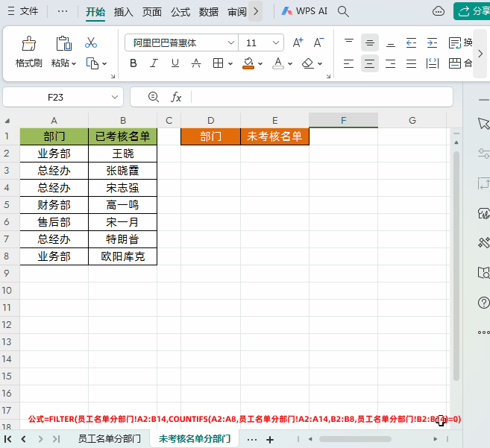Switch to the 开始 ribbon tab
The height and width of the screenshot is (448, 490).
[95, 12]
